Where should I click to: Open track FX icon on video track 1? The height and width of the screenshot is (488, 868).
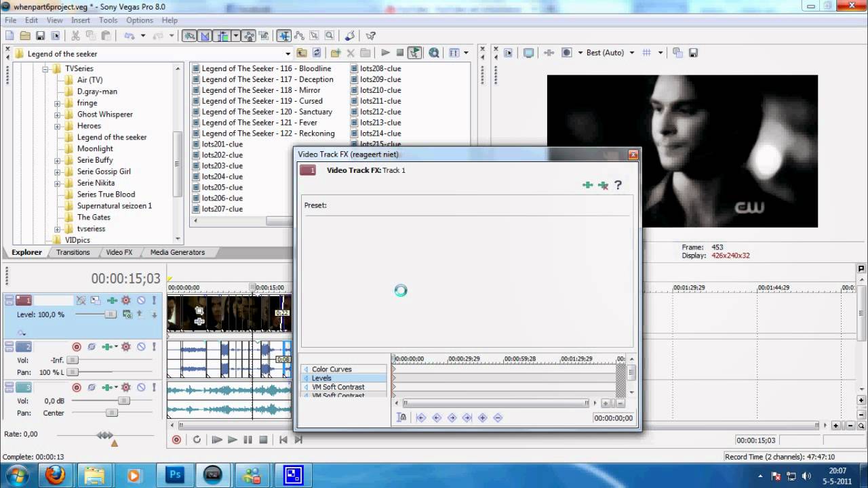(112, 300)
